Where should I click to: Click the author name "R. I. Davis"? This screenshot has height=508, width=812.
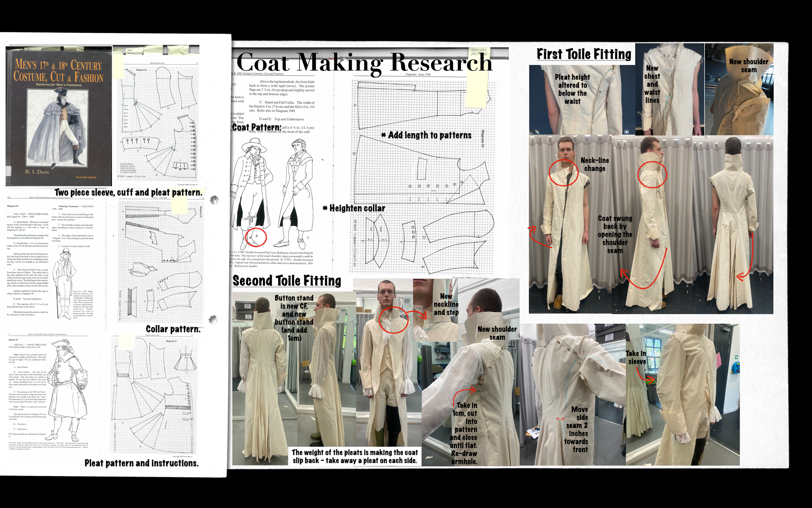tap(37, 172)
